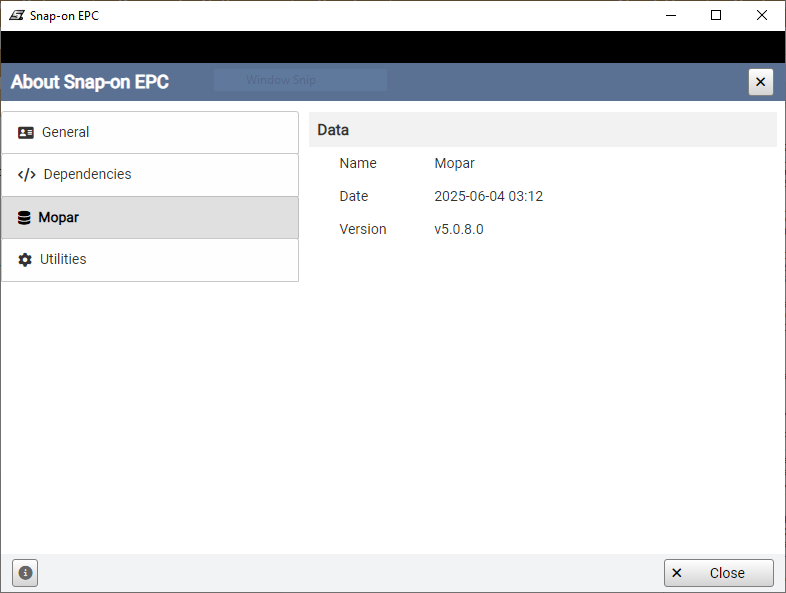
Task: Maximize the Snap-on EPC window
Action: pos(716,15)
